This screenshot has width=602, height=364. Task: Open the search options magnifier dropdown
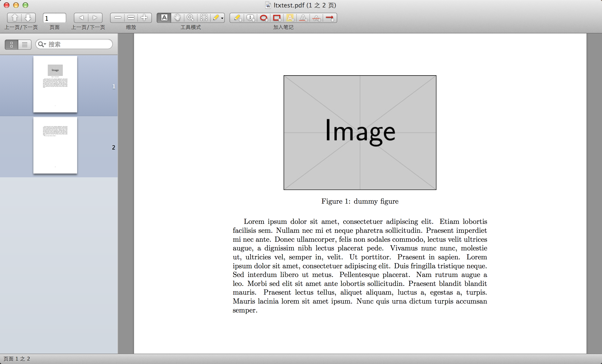(42, 44)
